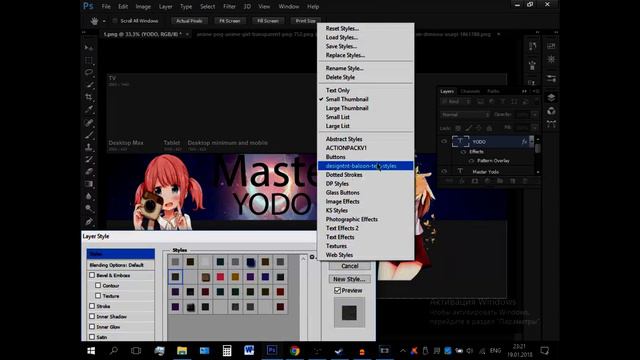Open the Hand tool preset dropdown arrow
640x360 pixels.
tap(104, 21)
